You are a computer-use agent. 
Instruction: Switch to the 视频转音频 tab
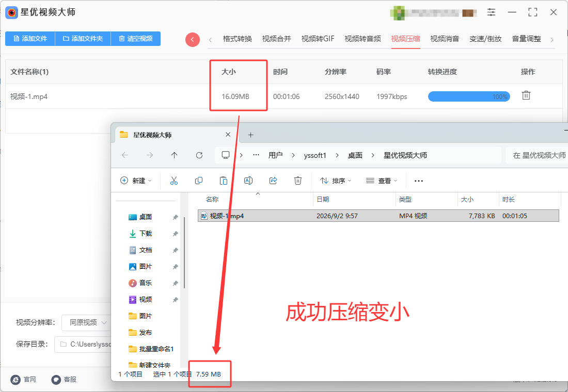click(362, 39)
